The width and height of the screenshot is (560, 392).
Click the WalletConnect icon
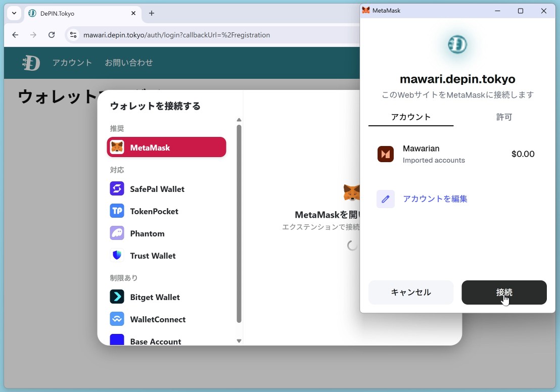117,319
